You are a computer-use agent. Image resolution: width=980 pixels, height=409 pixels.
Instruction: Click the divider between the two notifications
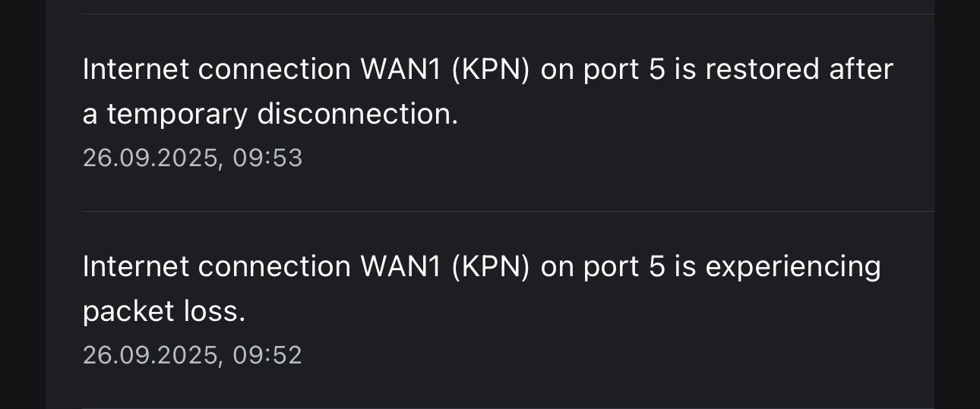(507, 211)
